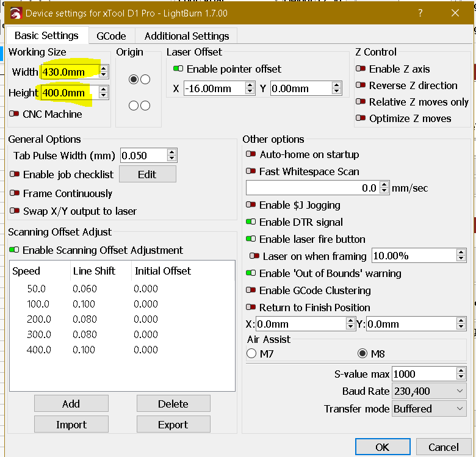Viewport: 476px width, 457px height.
Task: Select the M7 air assist option
Action: pyautogui.click(x=251, y=353)
